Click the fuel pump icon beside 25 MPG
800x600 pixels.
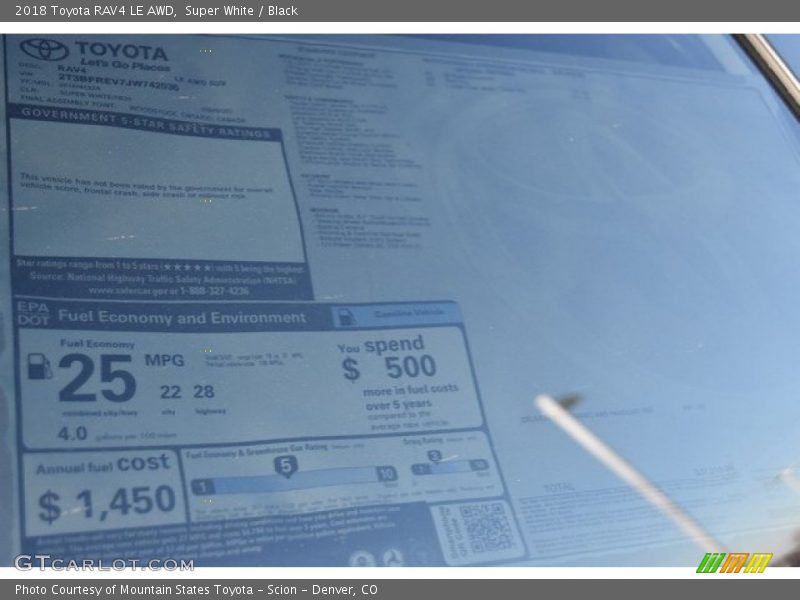click(39, 366)
